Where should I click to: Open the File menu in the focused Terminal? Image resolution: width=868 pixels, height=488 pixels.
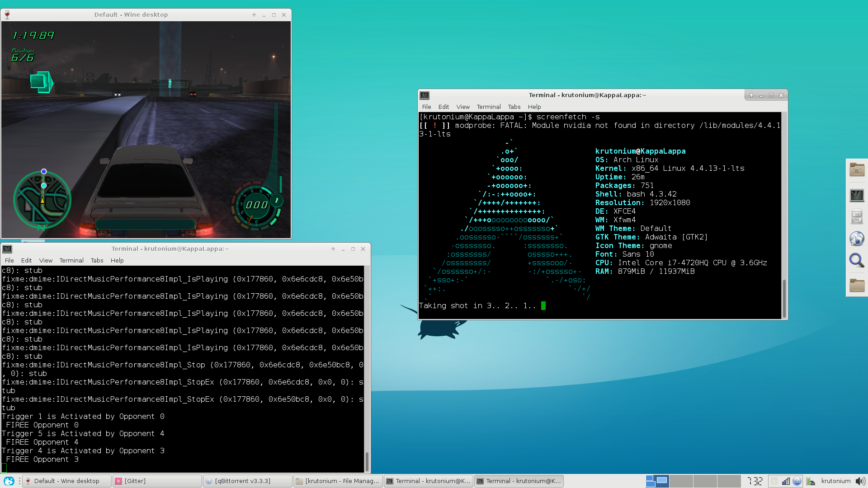click(426, 107)
